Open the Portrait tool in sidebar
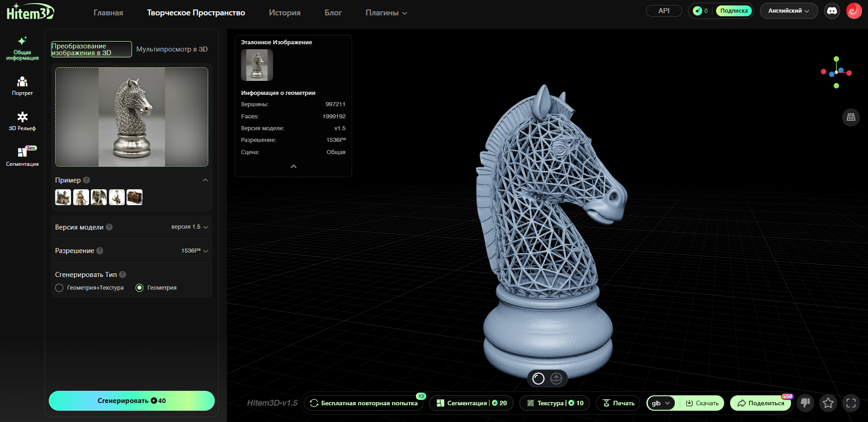The width and height of the screenshot is (868, 422). tap(22, 86)
